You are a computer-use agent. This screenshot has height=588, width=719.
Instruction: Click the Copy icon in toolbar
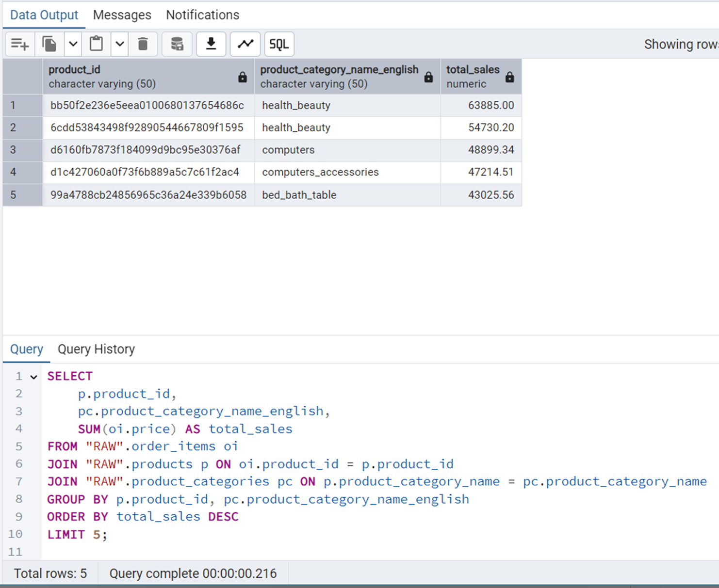49,44
